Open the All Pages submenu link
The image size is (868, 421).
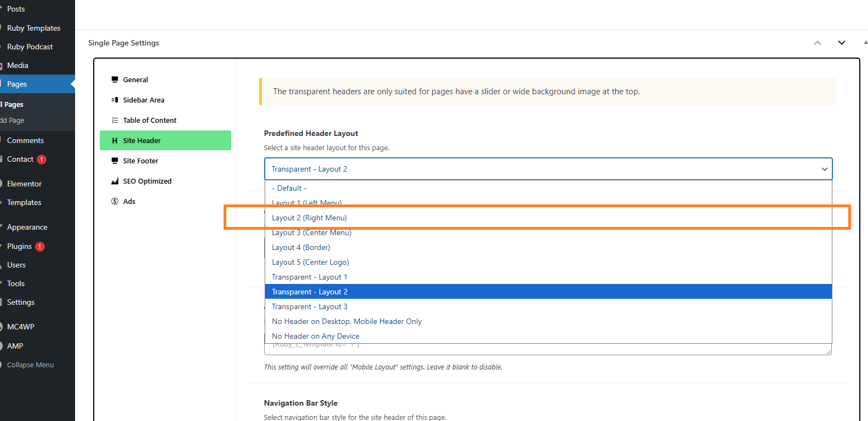point(12,104)
